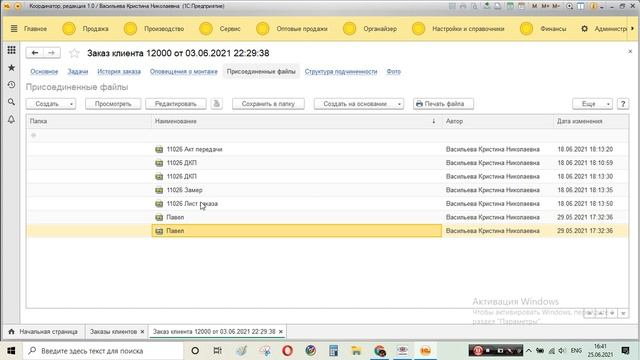Open help with the question mark button
Screen dimensions: 640x360
(623, 104)
